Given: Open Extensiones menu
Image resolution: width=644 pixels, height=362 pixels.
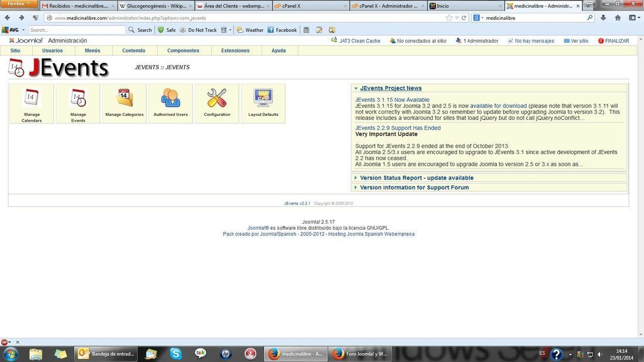Looking at the screenshot, I should pos(235,50).
